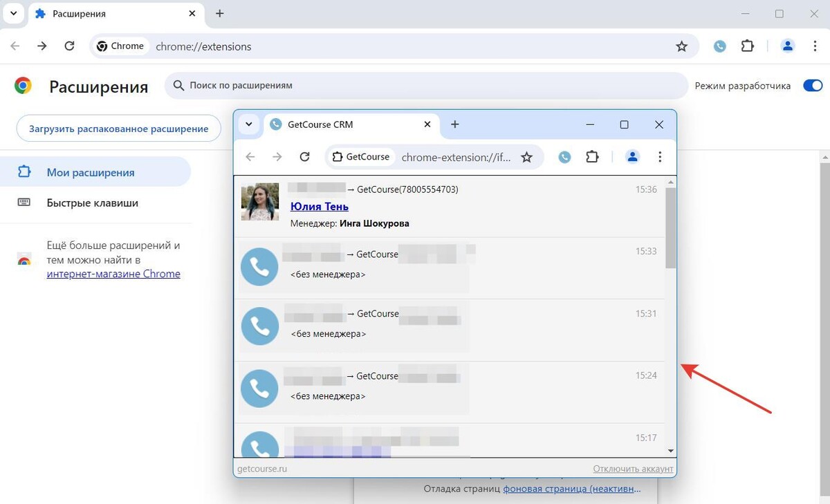Image resolution: width=830 pixels, height=504 pixels.
Task: Expand the tab search dropdown in main window
Action: pyautogui.click(x=13, y=13)
